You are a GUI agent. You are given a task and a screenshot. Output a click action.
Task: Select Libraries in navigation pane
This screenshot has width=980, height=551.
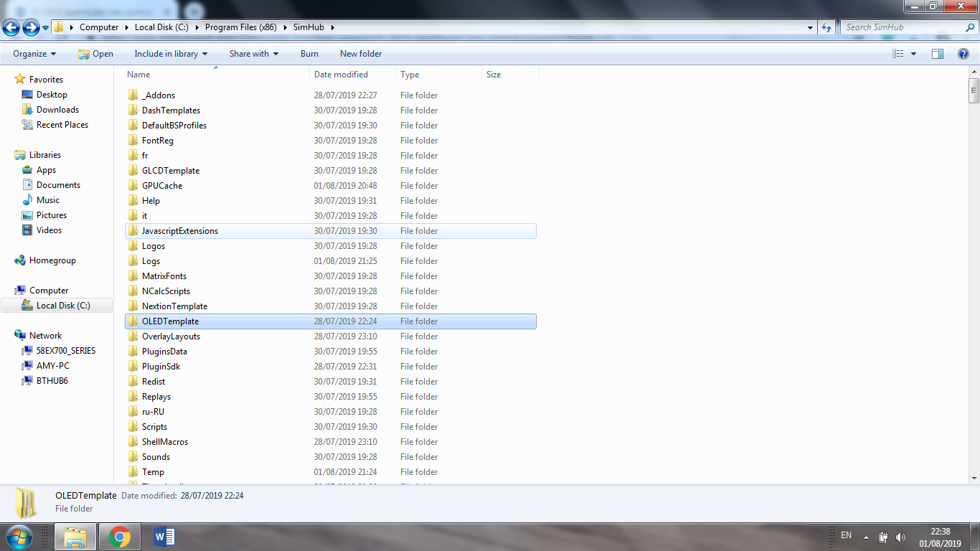pos(44,155)
